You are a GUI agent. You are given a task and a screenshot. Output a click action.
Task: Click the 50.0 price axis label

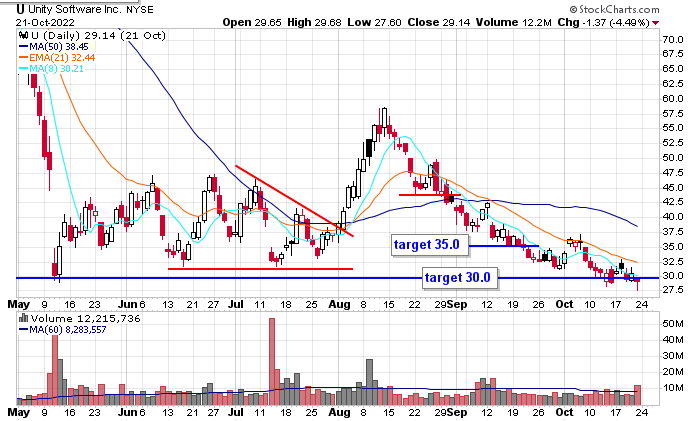pyautogui.click(x=673, y=158)
